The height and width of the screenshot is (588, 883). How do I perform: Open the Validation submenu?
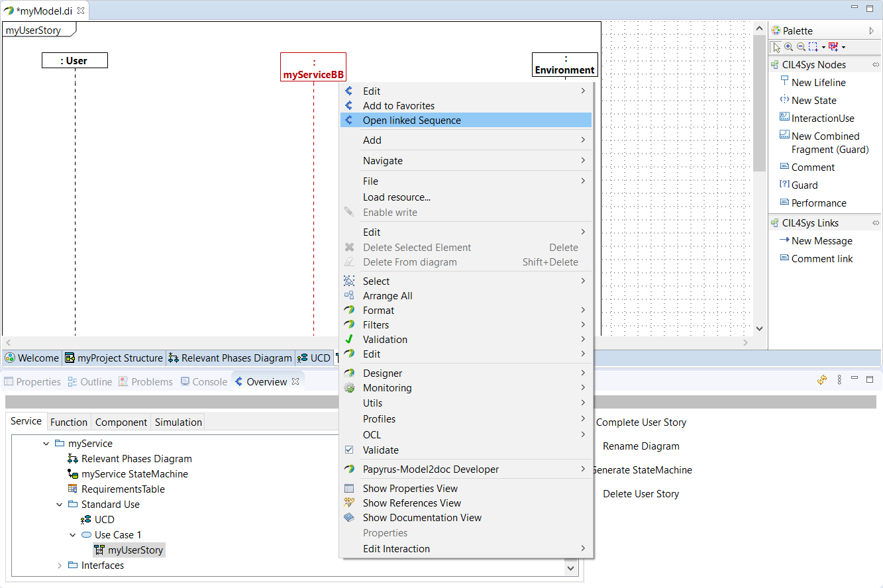pos(466,340)
